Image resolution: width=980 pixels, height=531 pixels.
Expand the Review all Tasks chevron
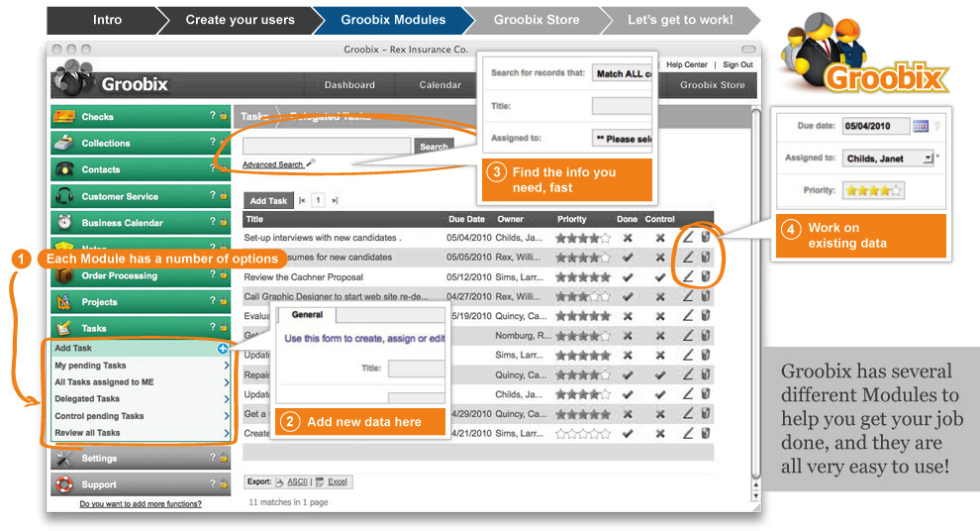[227, 433]
